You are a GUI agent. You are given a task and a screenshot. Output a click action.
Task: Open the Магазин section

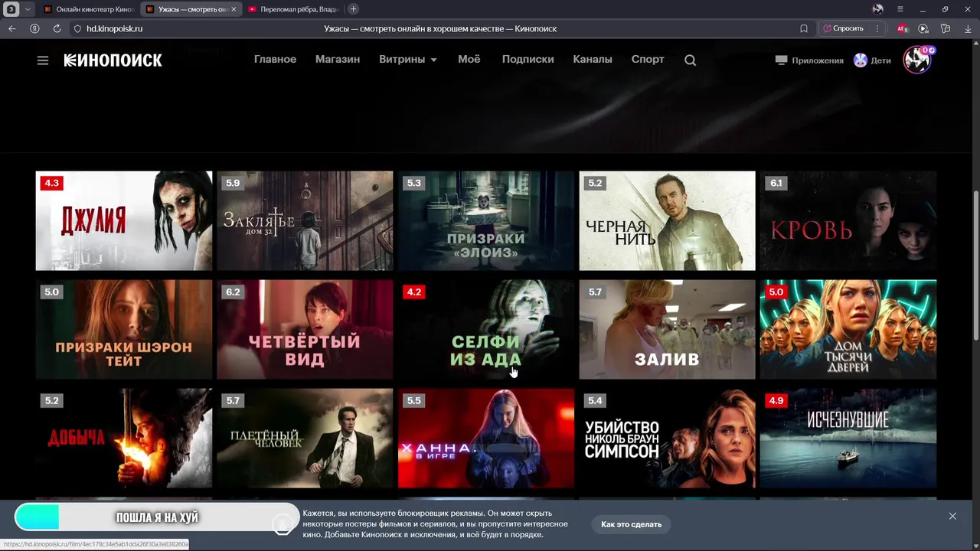point(338,60)
